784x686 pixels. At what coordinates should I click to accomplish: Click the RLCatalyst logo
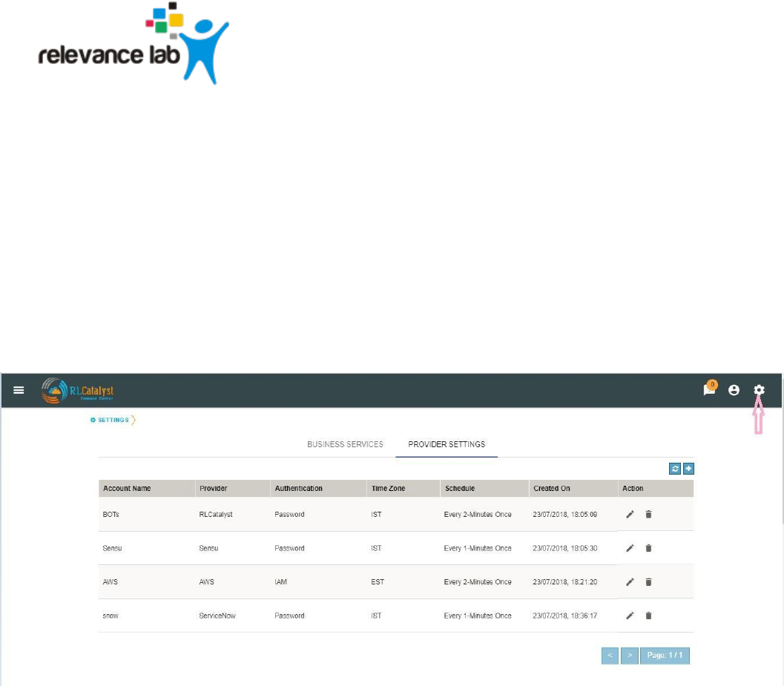tap(77, 391)
